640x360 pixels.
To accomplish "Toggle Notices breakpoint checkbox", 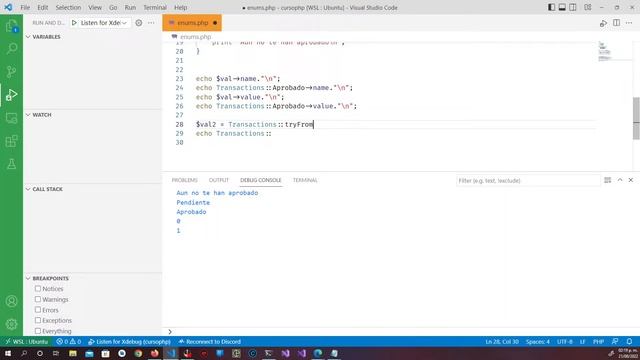I will (x=38, y=289).
